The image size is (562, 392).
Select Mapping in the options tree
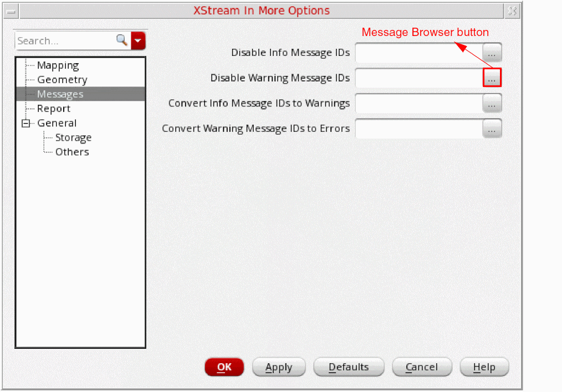coord(58,65)
